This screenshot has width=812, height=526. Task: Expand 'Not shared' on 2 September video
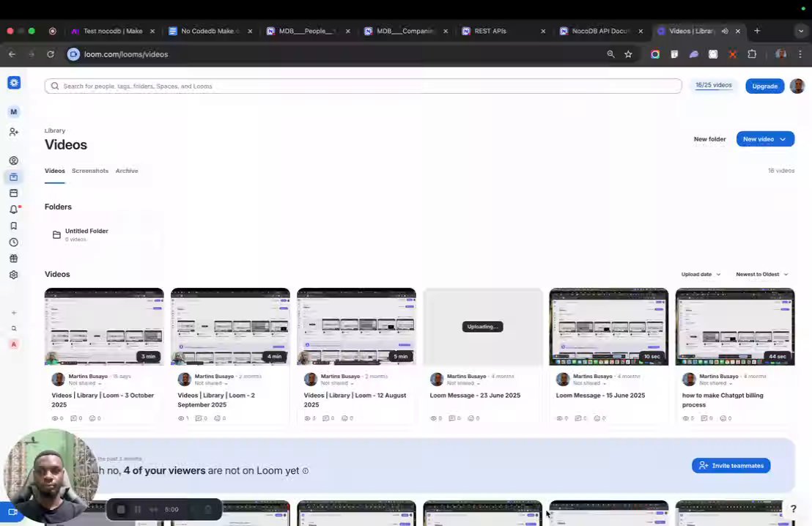pyautogui.click(x=211, y=384)
